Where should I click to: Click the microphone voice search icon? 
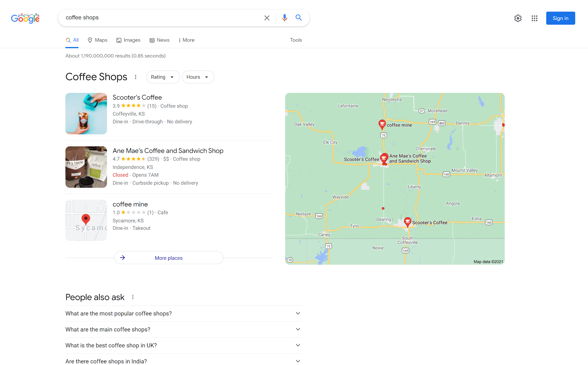click(284, 18)
